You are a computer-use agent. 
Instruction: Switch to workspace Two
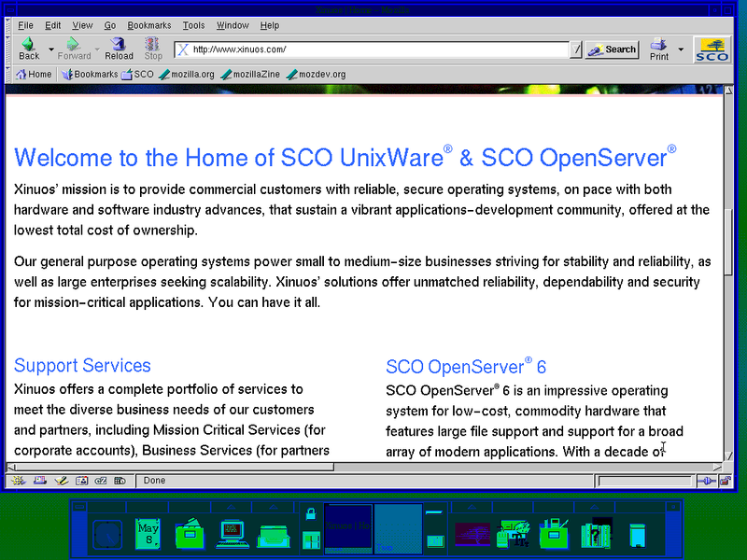coord(399,528)
